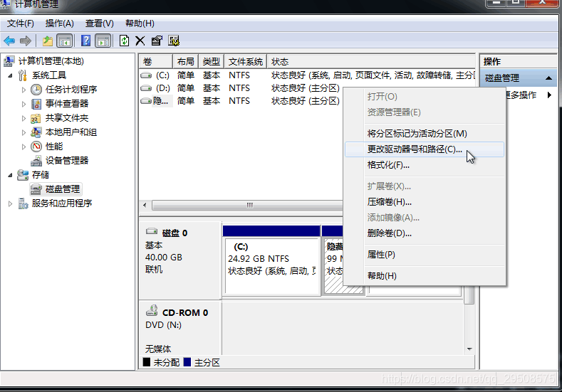Click the blue 主分区 legend swatch
This screenshot has height=392, width=562.
(187, 362)
